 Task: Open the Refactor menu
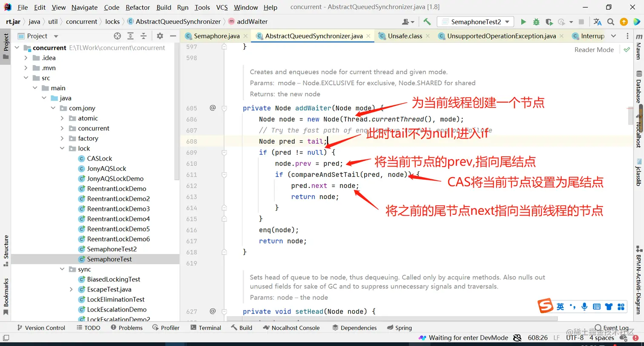[x=138, y=7]
